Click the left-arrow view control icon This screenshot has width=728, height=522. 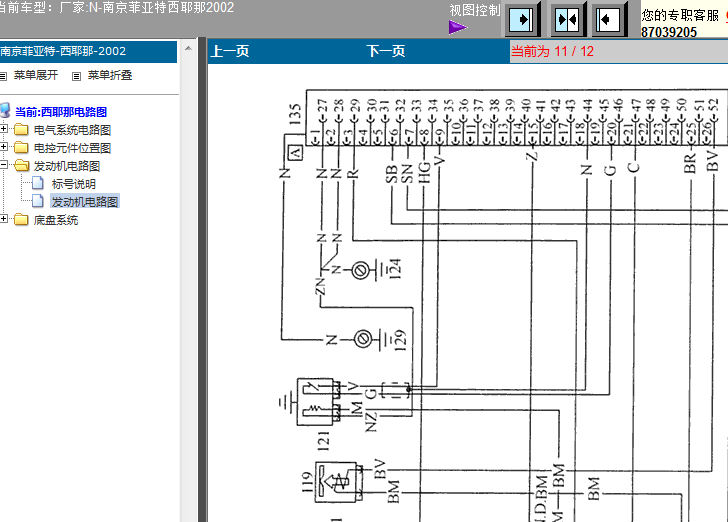tap(609, 20)
